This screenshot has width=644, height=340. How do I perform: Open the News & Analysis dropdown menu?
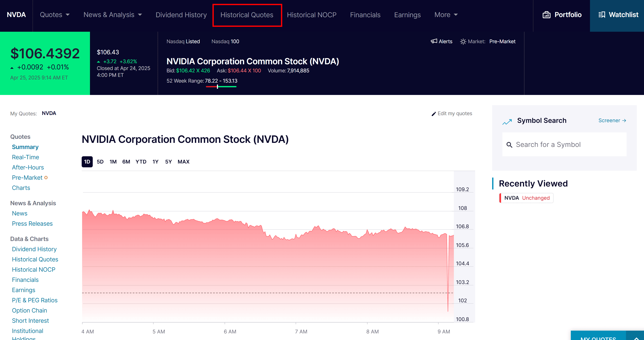point(113,15)
